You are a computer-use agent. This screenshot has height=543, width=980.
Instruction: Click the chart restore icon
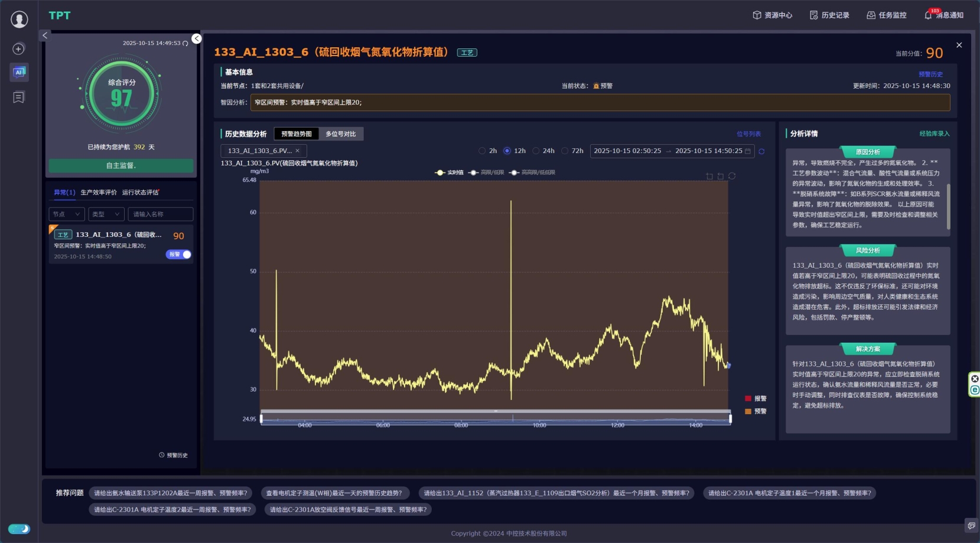732,176
